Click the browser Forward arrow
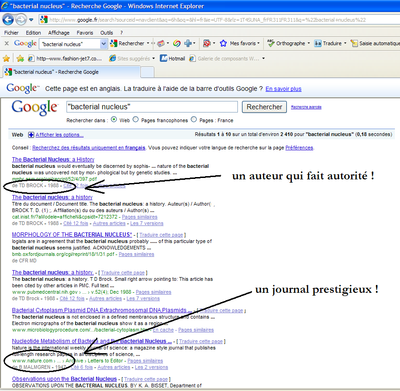Screen dimensions: 400x391 coord(21,20)
